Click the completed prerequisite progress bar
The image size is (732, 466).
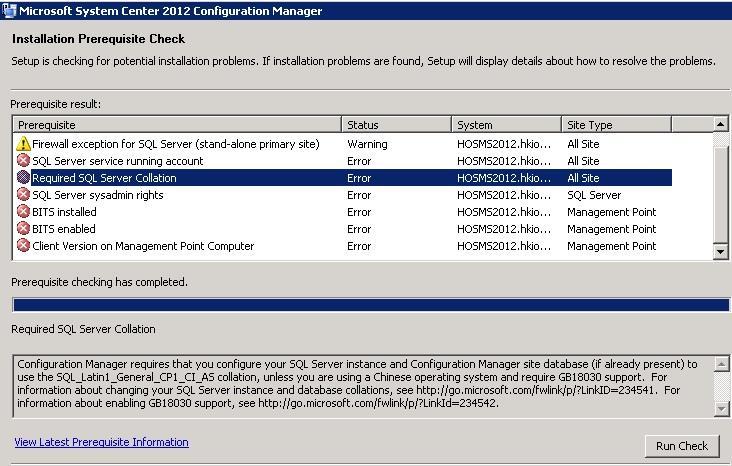click(x=371, y=305)
